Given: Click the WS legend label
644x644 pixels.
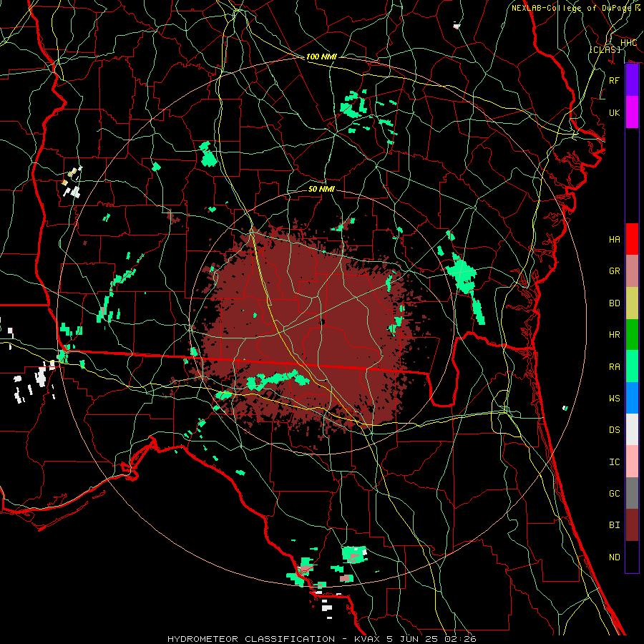Looking at the screenshot, I should click(615, 398).
